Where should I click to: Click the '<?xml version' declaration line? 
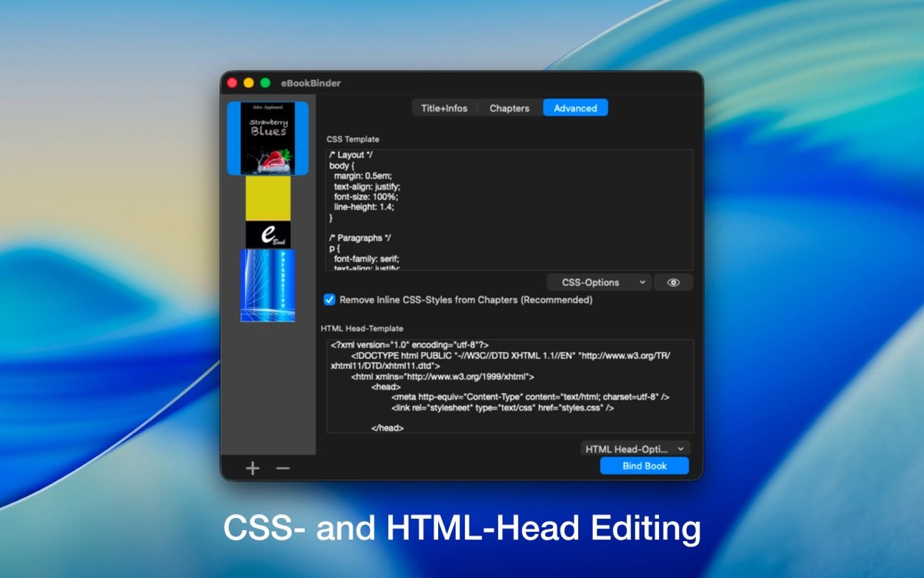tap(410, 344)
